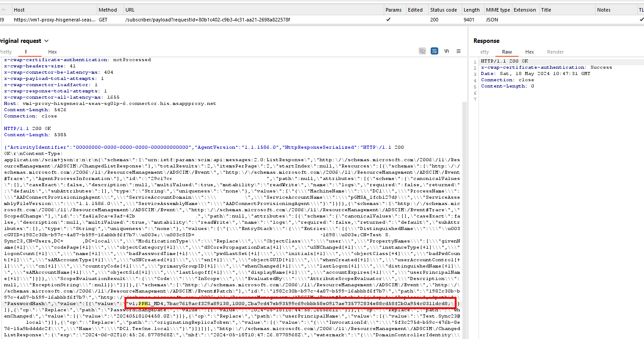This screenshot has width=644, height=339.
Task: Sort history by Status code column
Action: 443,10
